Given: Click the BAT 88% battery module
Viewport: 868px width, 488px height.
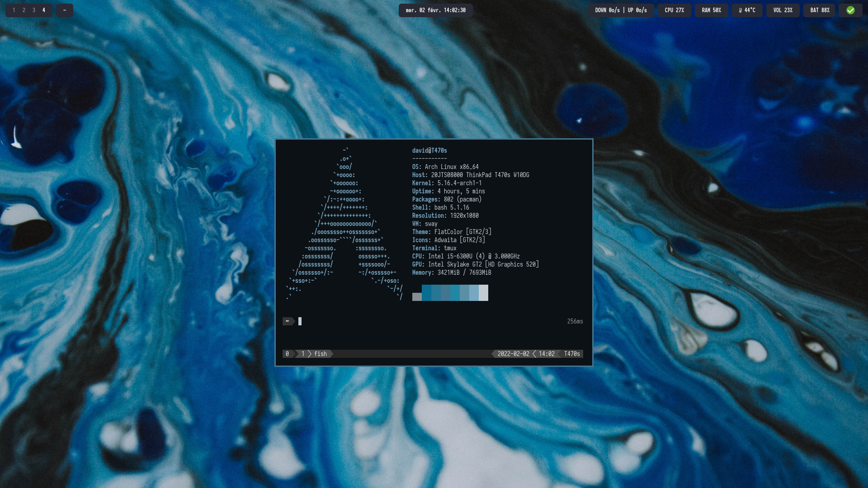Looking at the screenshot, I should [x=819, y=10].
